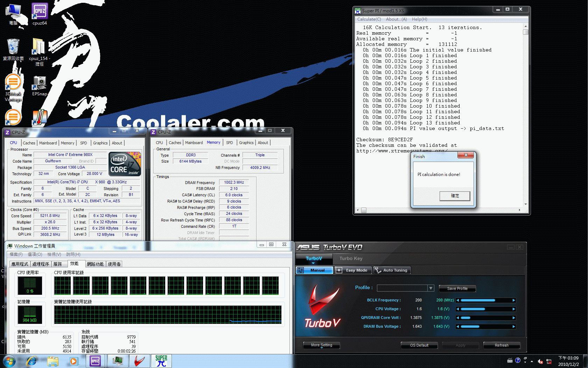This screenshot has height=368, width=588.
Task: Switch to 網路功能 tab in Task Manager
Action: point(95,264)
